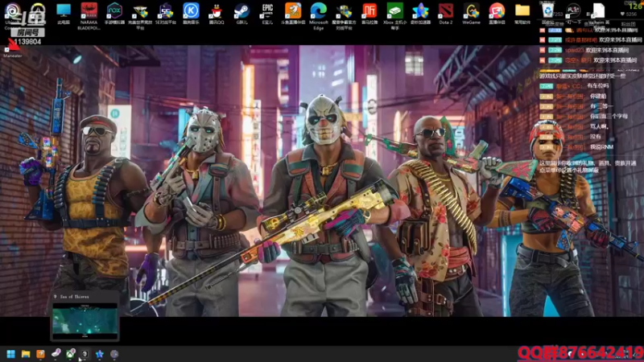Image resolution: width=644 pixels, height=362 pixels.
Task: Click the Sea of Thieves taskbar icon
Action: pos(85,354)
